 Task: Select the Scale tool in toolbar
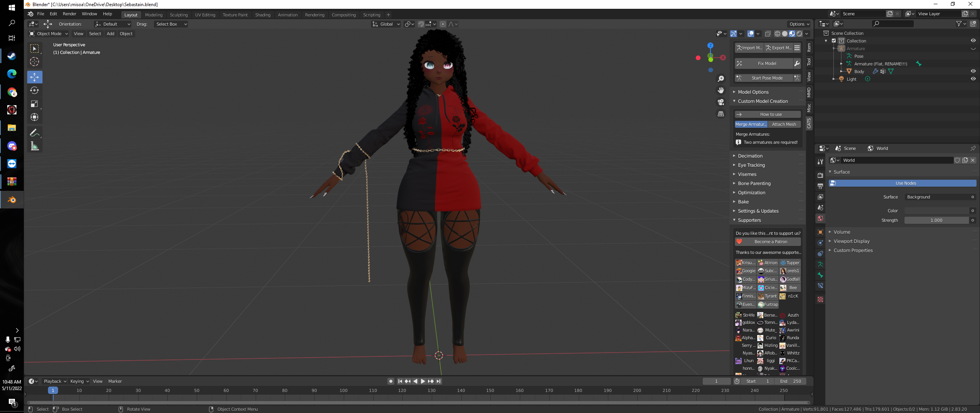coord(34,104)
